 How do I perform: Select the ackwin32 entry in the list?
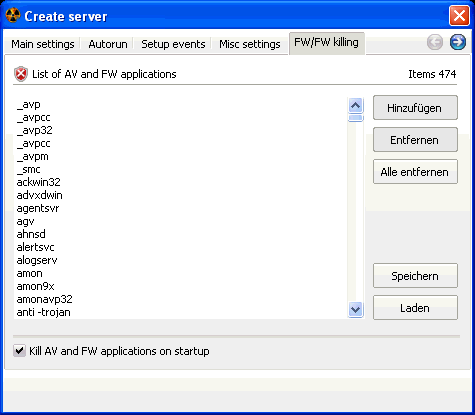(x=39, y=182)
